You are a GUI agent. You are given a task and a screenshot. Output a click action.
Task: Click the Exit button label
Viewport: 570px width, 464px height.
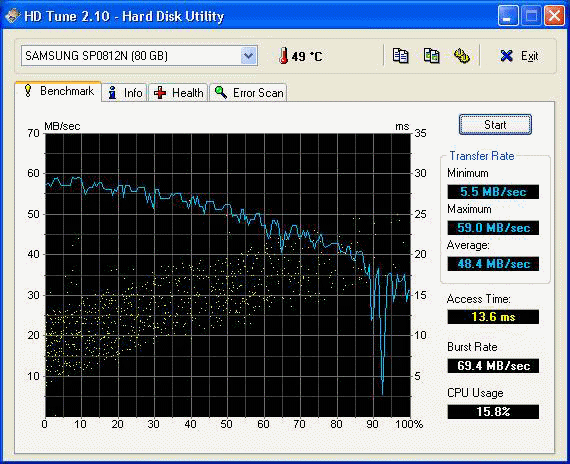(x=530, y=56)
